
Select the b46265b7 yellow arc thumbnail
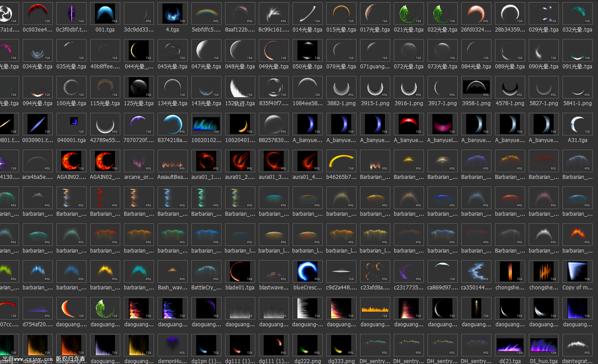pos(341,161)
